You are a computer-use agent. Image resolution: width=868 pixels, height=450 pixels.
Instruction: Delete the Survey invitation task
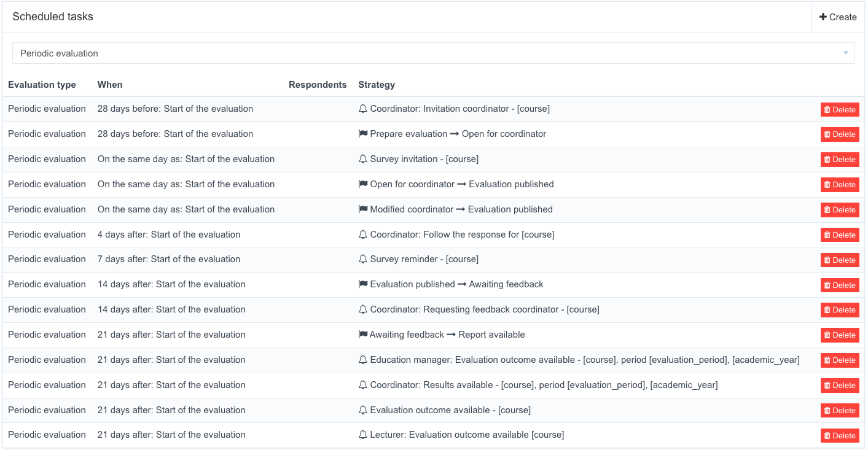840,160
